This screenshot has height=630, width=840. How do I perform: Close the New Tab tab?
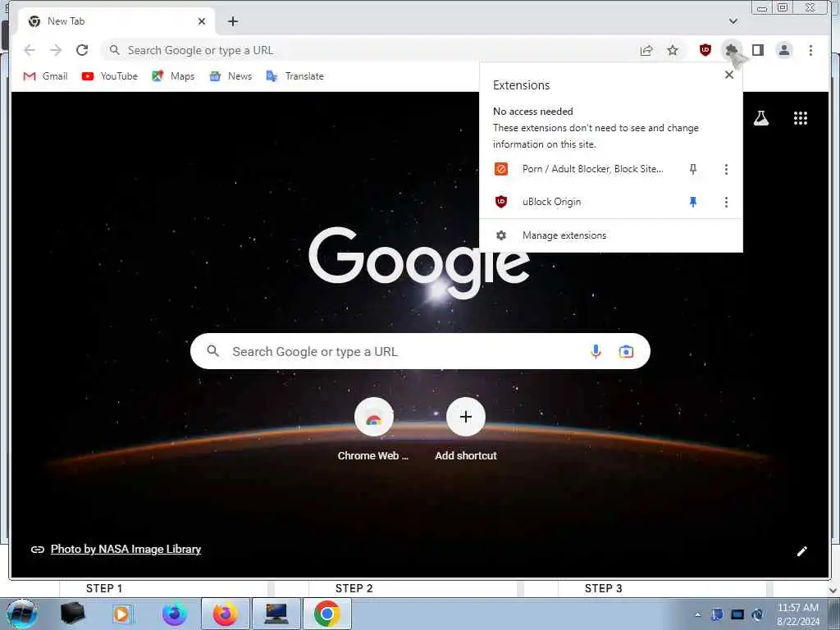[x=202, y=21]
